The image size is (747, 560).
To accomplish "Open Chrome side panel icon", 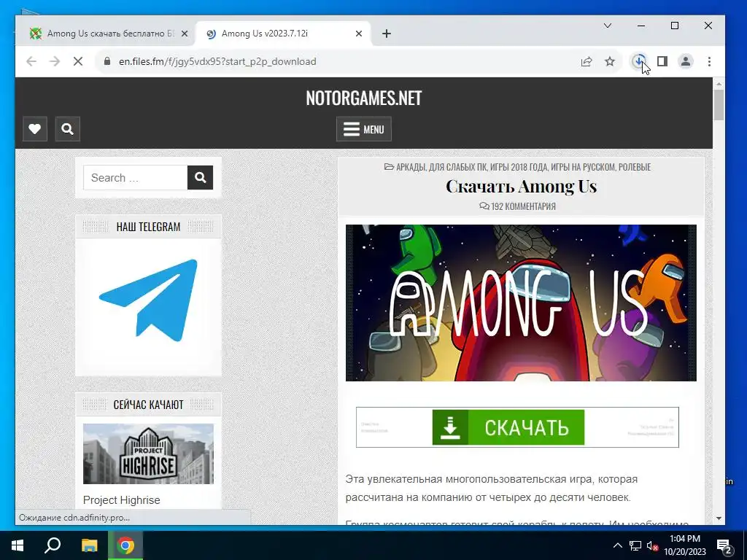I will 662,61.
